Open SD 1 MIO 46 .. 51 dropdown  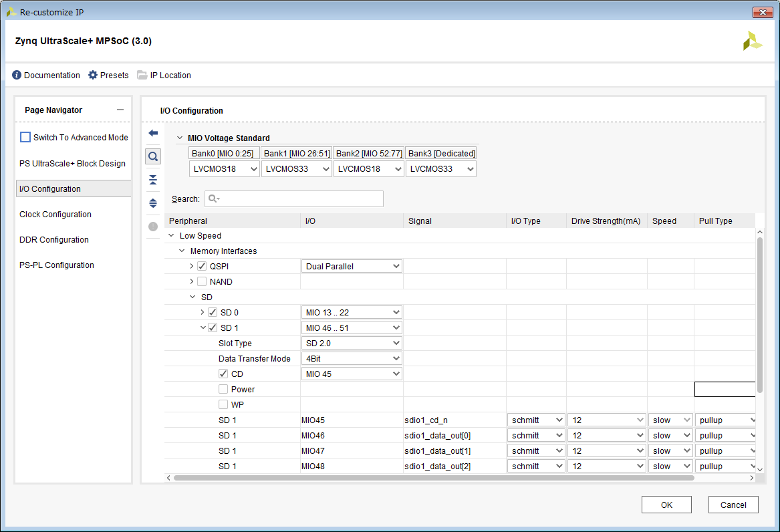click(x=352, y=328)
